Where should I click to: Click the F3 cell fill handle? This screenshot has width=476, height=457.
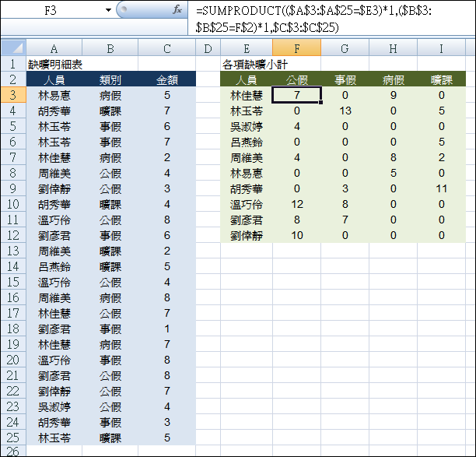coord(321,103)
